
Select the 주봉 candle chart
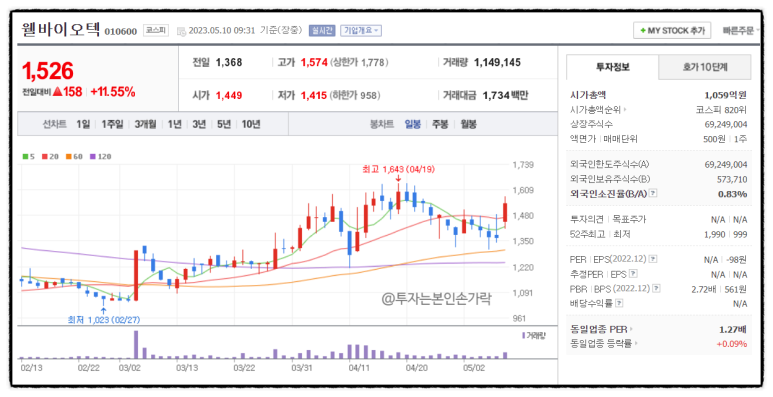click(x=440, y=124)
